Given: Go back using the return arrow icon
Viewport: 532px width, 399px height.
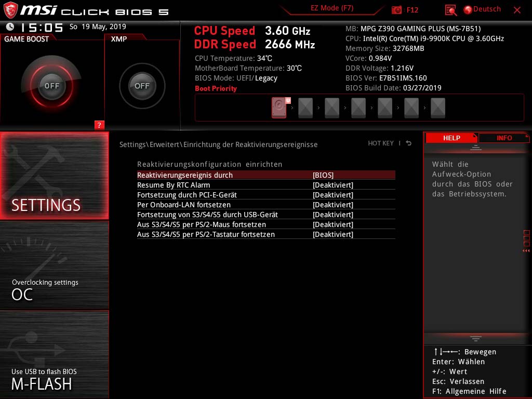Looking at the screenshot, I should [408, 143].
